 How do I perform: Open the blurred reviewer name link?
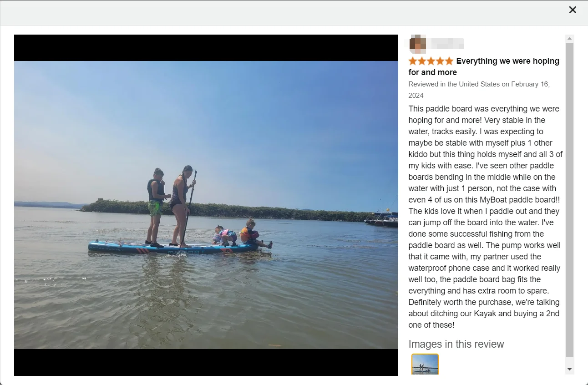click(x=447, y=44)
